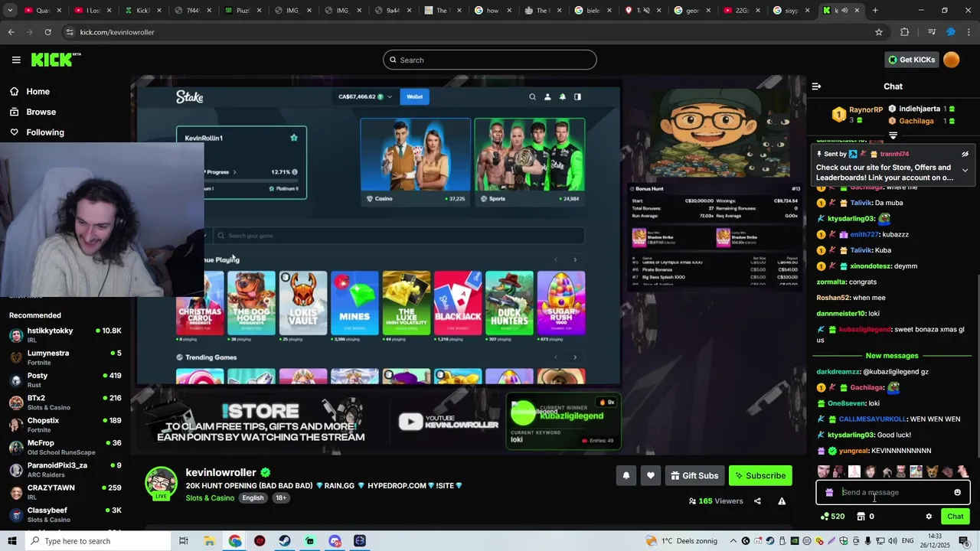The height and width of the screenshot is (551, 980).
Task: Open Windows Start menu
Action: [x=11, y=541]
